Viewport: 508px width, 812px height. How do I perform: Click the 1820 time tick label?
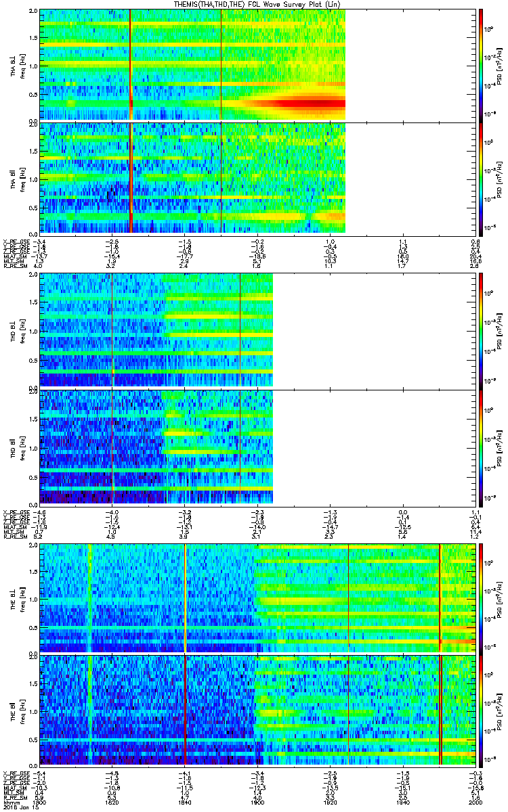coord(112,801)
